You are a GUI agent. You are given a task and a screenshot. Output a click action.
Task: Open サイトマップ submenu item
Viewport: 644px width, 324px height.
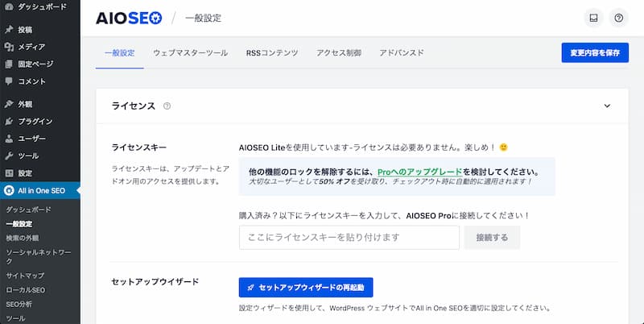point(25,276)
